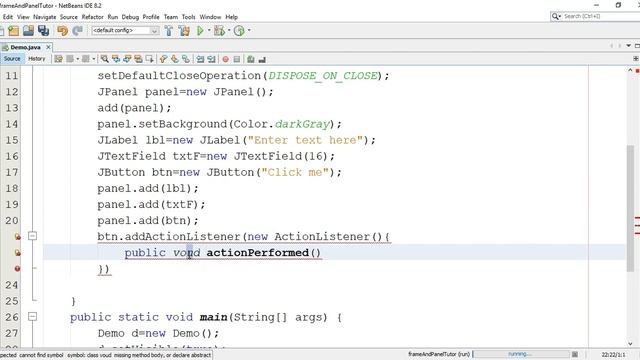Open the document list dropdown arrow
The width and height of the screenshot is (640, 360).
point(629,46)
